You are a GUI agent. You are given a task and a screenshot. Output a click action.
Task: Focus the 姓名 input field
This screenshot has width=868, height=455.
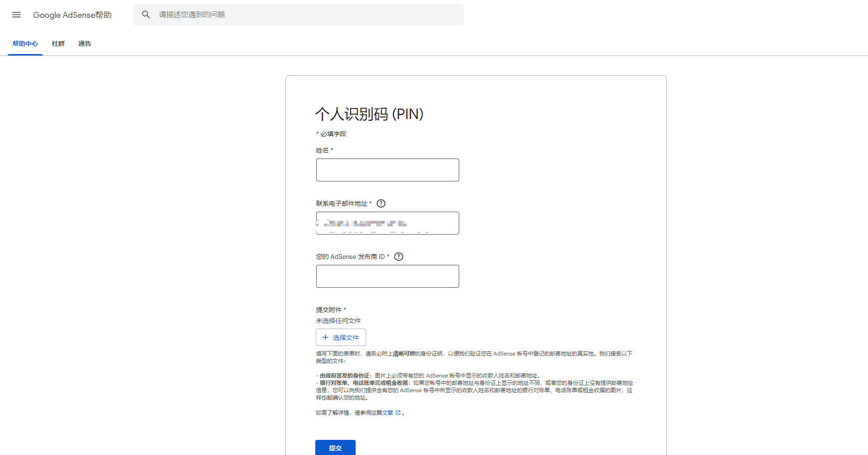click(387, 170)
